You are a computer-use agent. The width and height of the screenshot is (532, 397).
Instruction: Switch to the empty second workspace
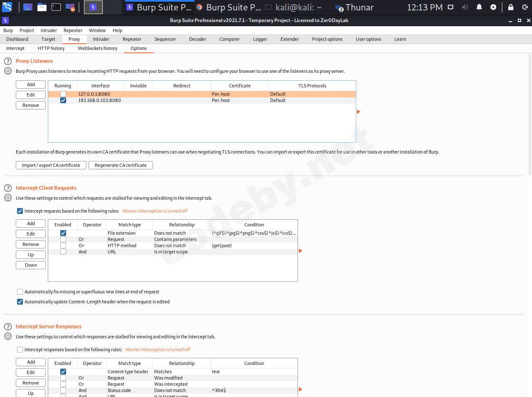(x=113, y=7)
